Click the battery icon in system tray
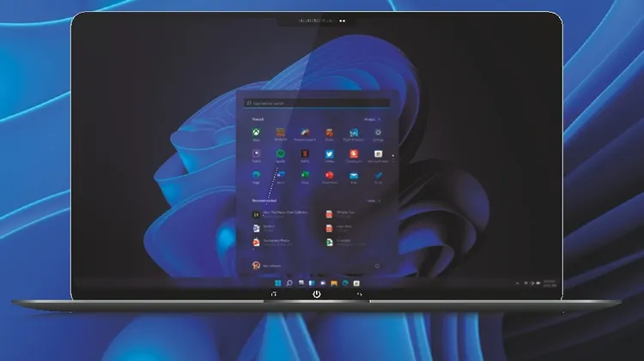Image resolution: width=644 pixels, height=361 pixels. click(538, 283)
